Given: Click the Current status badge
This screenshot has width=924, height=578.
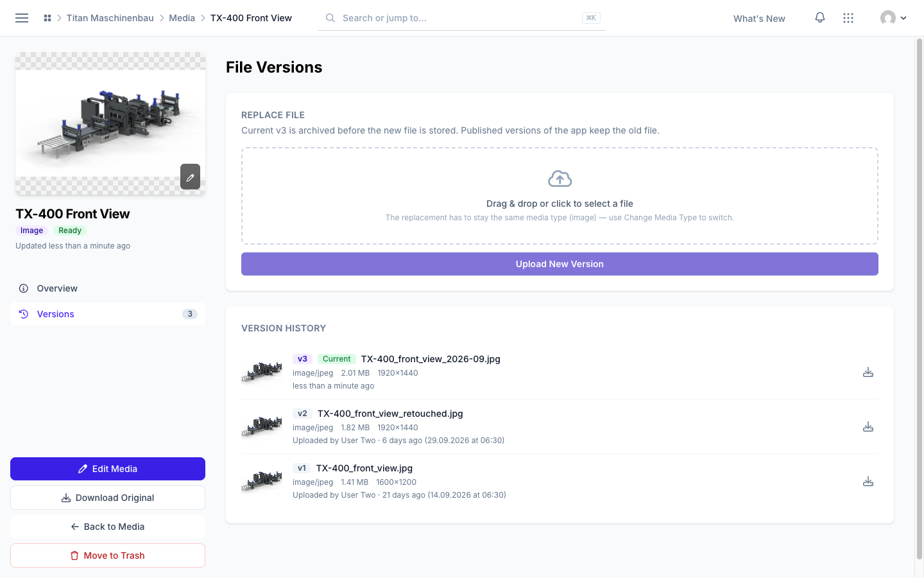Looking at the screenshot, I should (337, 359).
